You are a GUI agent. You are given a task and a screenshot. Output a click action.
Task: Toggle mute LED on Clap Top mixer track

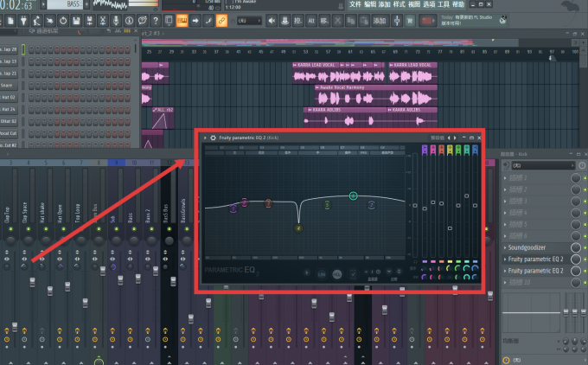coord(10,229)
